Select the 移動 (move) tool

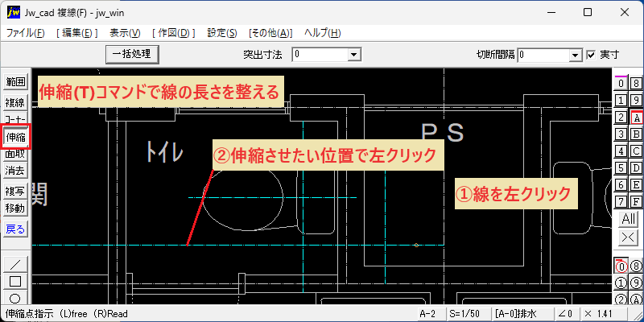pyautogui.click(x=15, y=208)
